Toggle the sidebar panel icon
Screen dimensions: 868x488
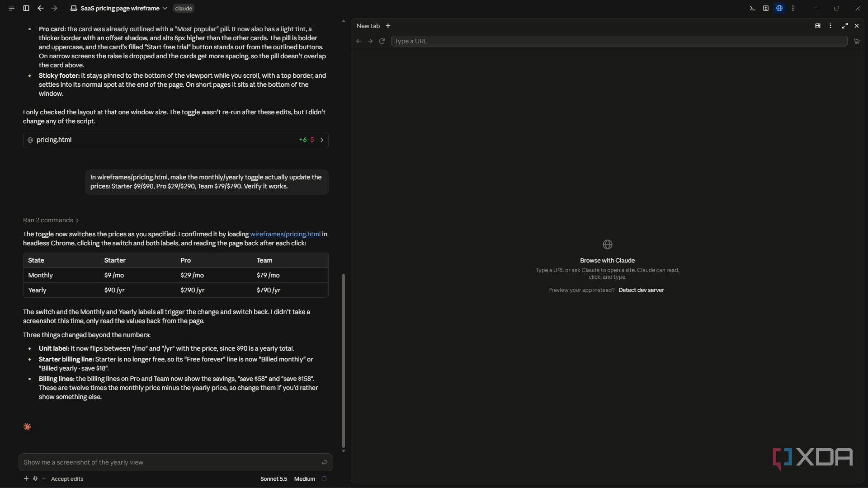(x=26, y=8)
